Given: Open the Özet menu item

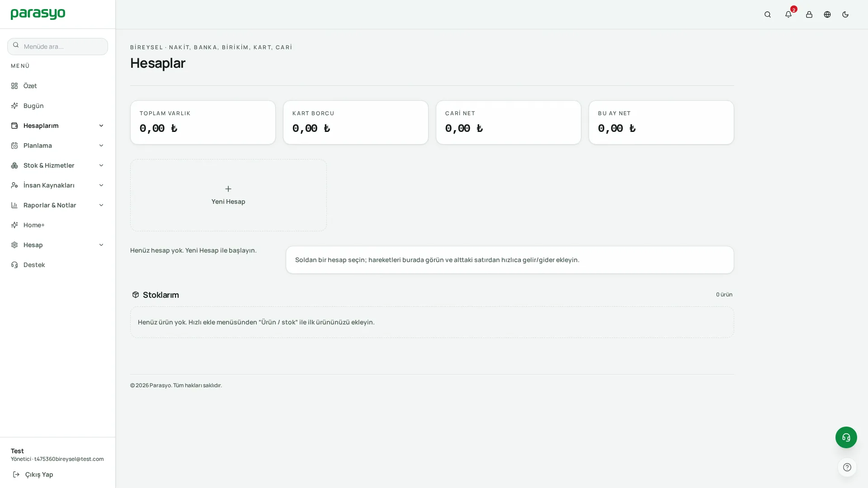Looking at the screenshot, I should 57,86.
